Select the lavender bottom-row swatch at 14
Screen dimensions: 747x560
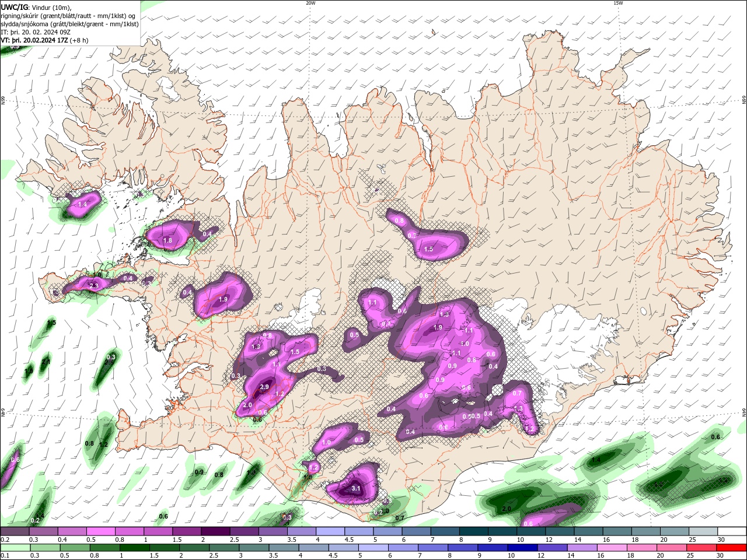tap(582, 548)
